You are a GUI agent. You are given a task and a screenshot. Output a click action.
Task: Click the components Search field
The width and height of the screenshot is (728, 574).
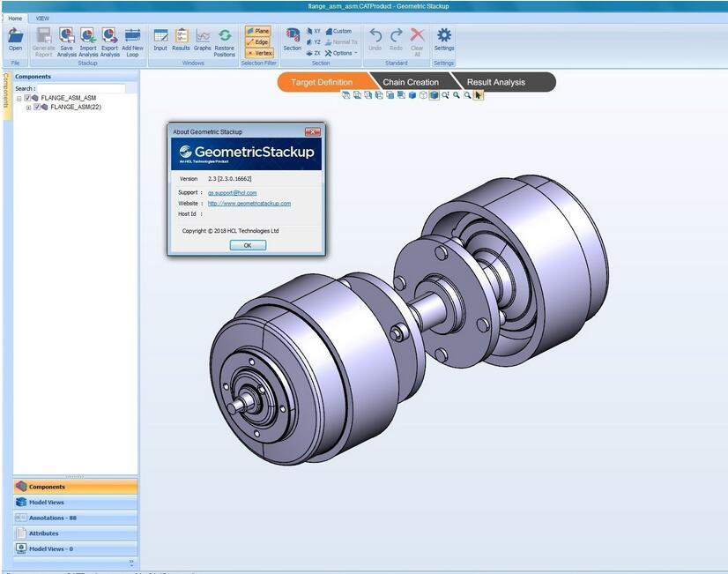tap(81, 88)
